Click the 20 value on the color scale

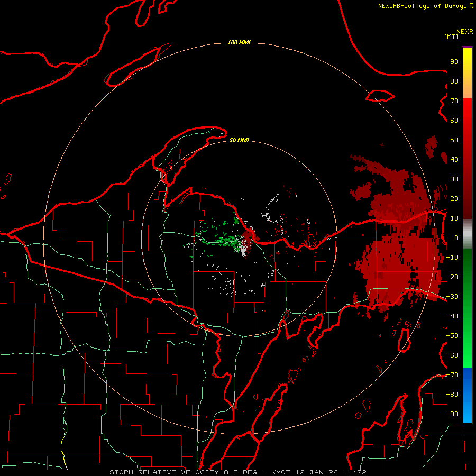(x=454, y=198)
